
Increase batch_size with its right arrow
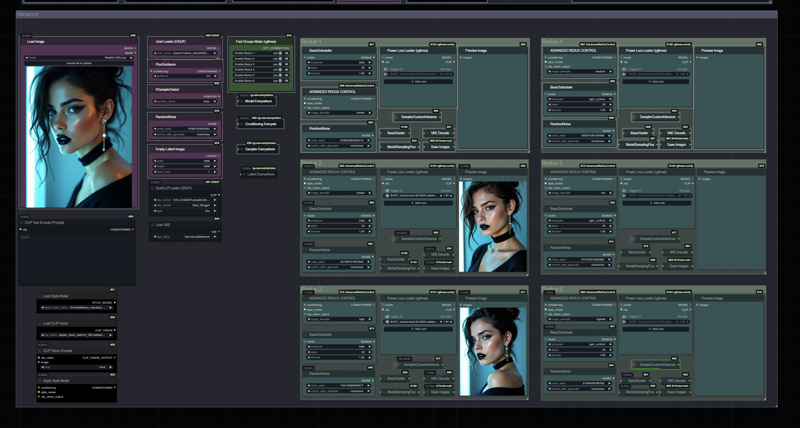coord(215,172)
